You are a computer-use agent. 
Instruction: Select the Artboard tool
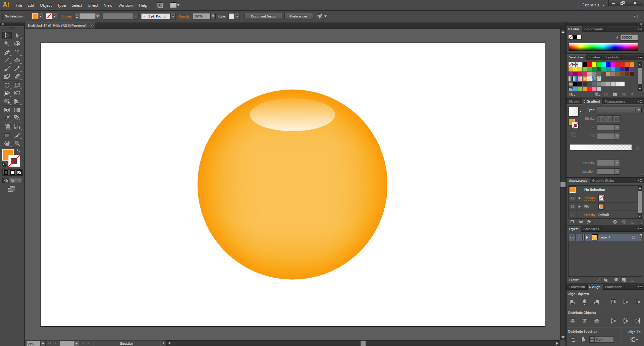pyautogui.click(x=7, y=135)
